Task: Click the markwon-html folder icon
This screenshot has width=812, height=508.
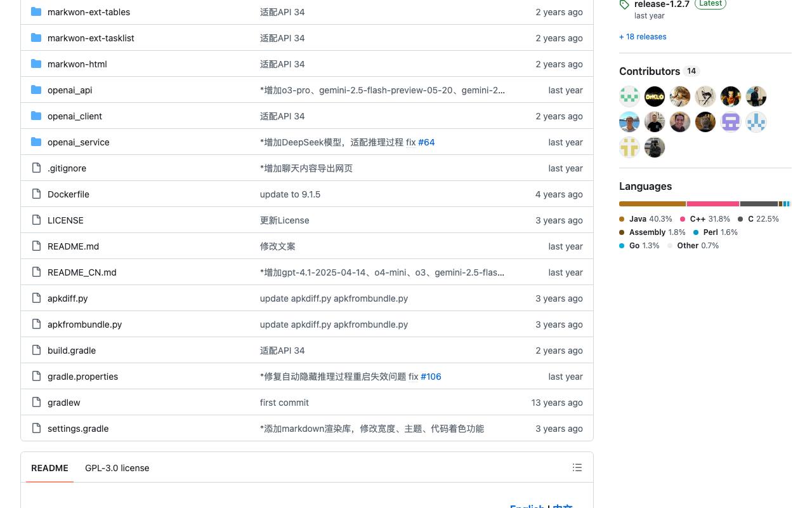Action: tap(36, 64)
